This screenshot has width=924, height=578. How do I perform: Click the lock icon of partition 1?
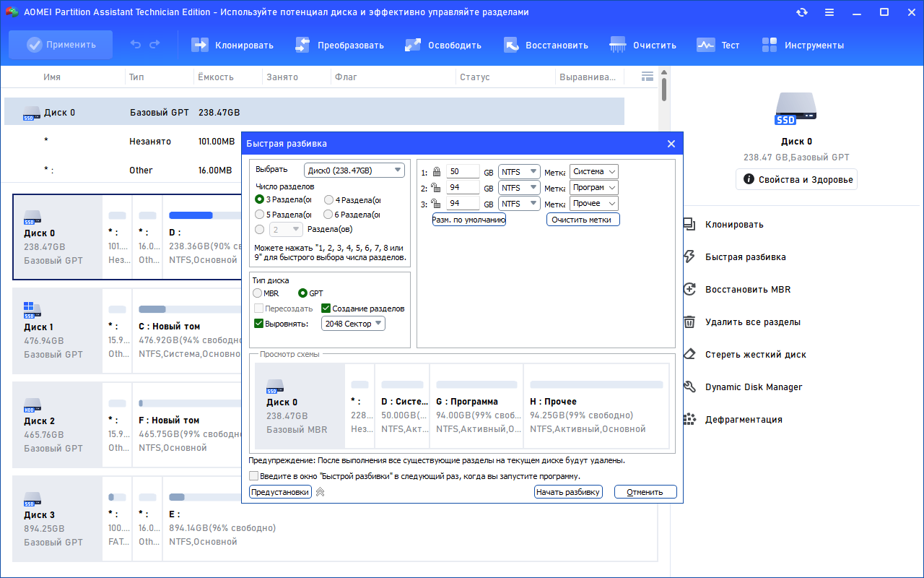pos(435,172)
